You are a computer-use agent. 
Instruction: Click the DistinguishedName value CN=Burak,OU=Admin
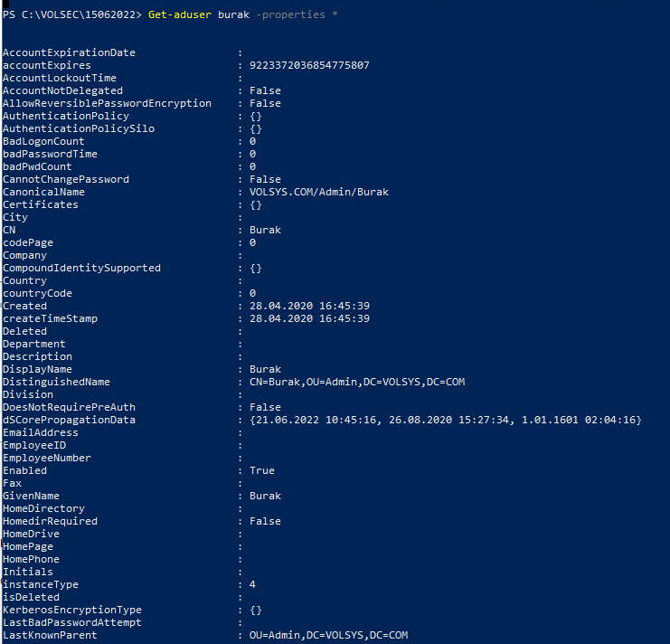[x=357, y=382]
